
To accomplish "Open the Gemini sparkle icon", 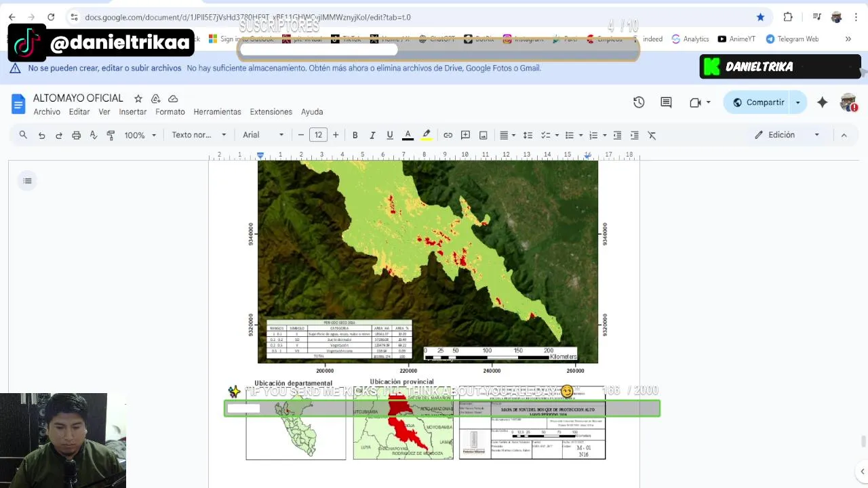I will pyautogui.click(x=822, y=102).
